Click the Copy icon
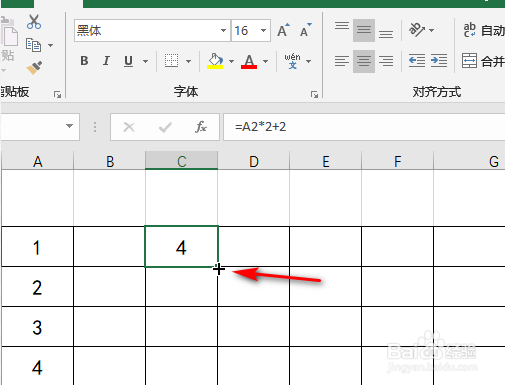 33,45
